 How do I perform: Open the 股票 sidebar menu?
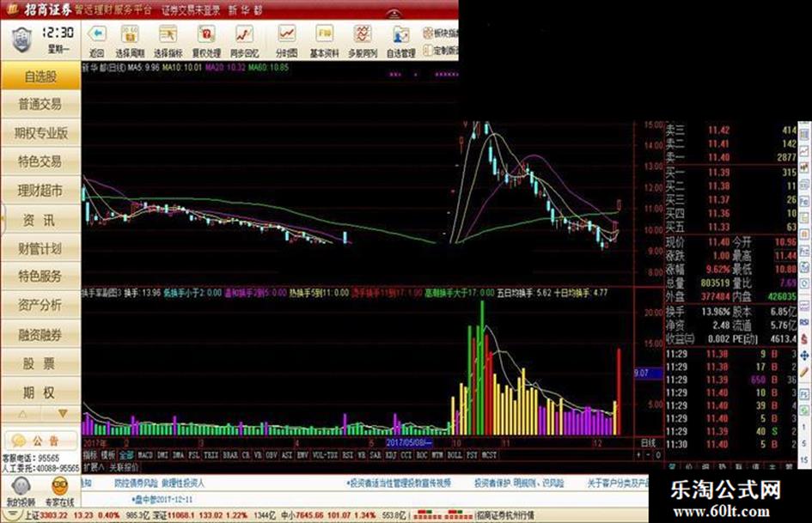coord(40,363)
